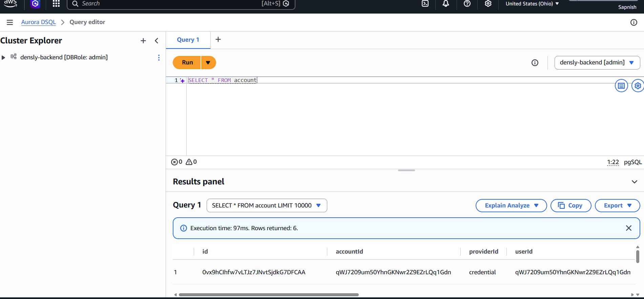The width and height of the screenshot is (644, 299).
Task: Open the query editor list-view round button
Action: click(x=621, y=86)
